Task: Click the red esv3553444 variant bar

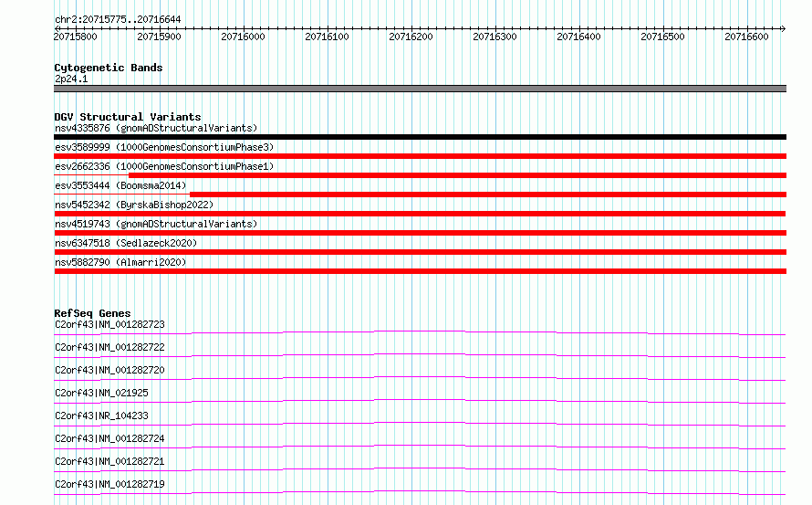Action: pyautogui.click(x=488, y=195)
